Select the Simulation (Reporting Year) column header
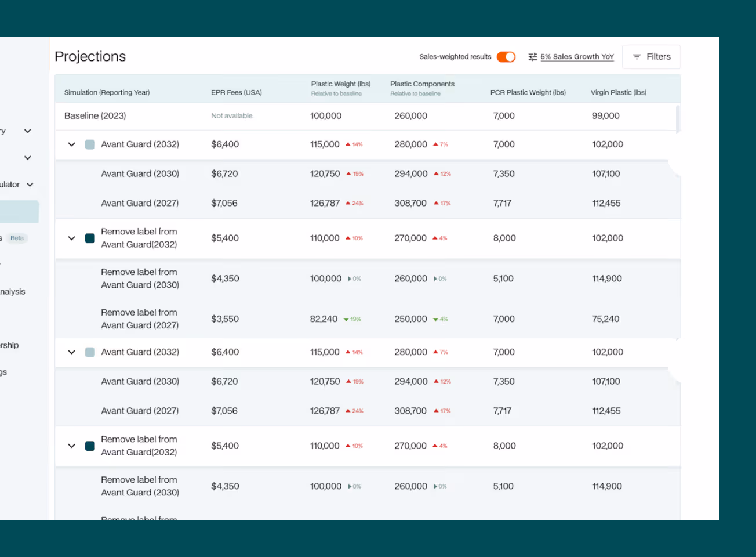Image resolution: width=756 pixels, height=557 pixels. 107,92
